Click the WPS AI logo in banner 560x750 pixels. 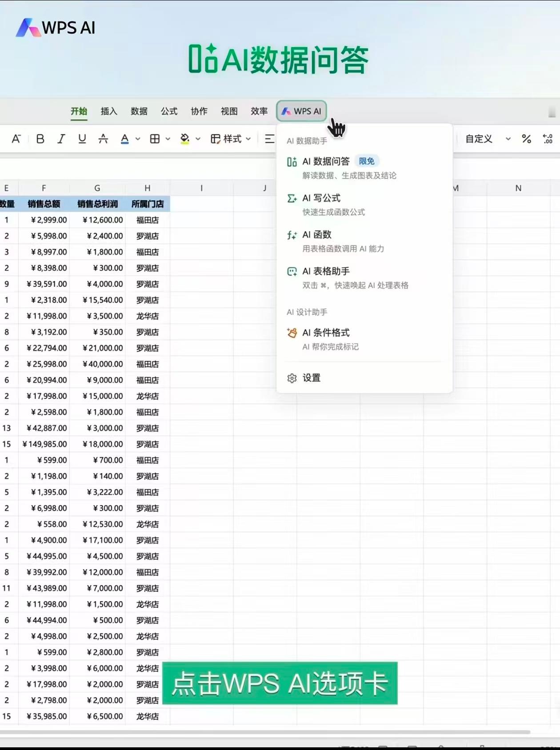(56, 27)
